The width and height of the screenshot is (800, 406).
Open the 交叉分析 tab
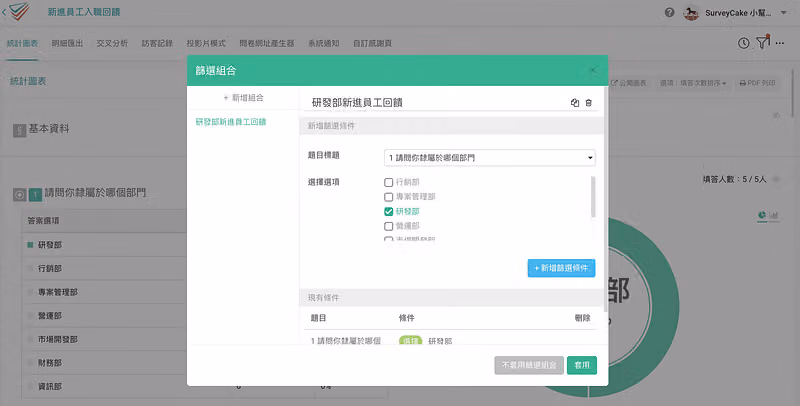click(112, 43)
